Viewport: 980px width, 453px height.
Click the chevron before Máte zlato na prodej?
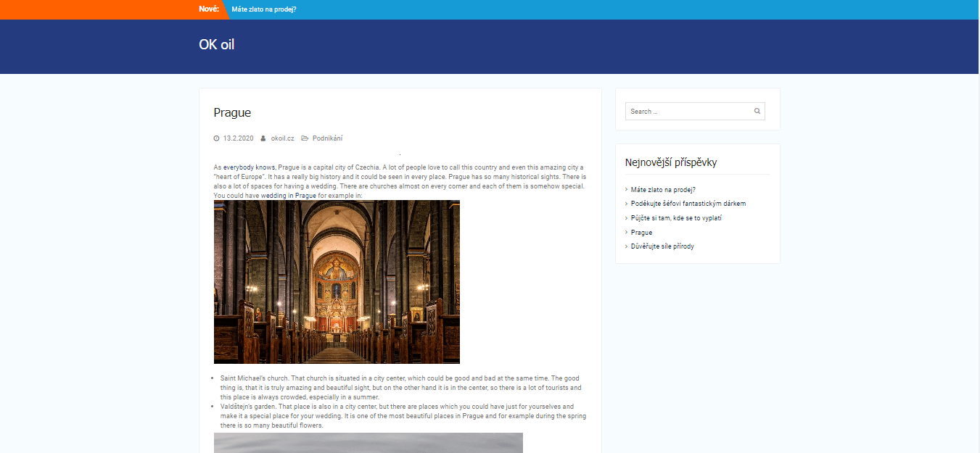[627, 190]
